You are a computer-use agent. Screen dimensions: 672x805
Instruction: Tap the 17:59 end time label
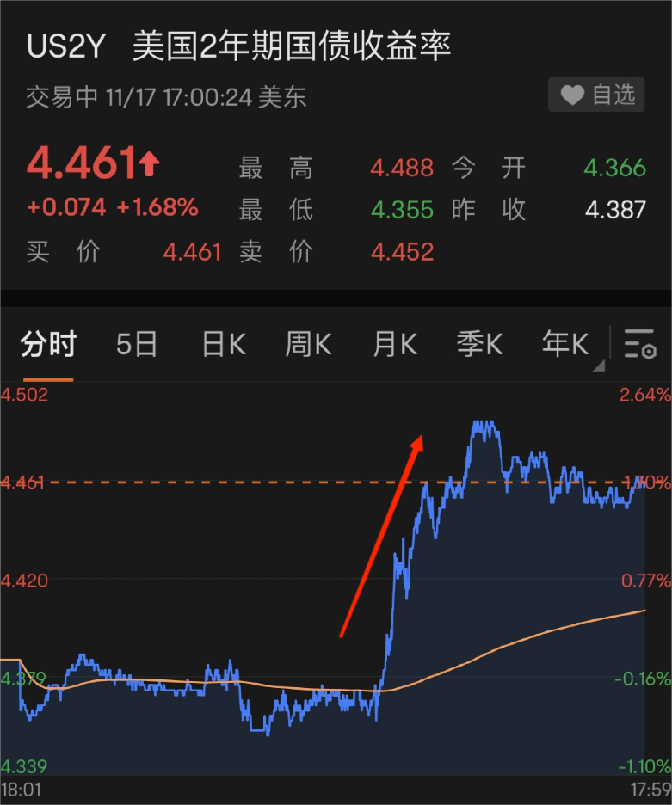point(651,790)
